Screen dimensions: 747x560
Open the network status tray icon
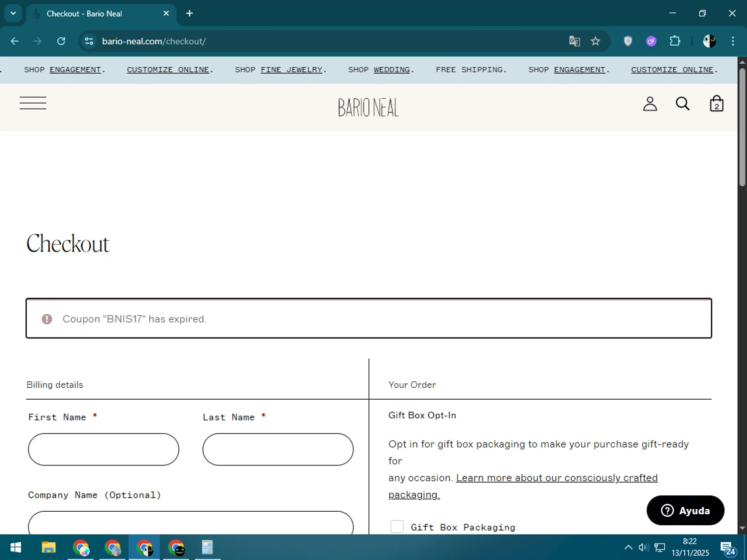tap(660, 548)
